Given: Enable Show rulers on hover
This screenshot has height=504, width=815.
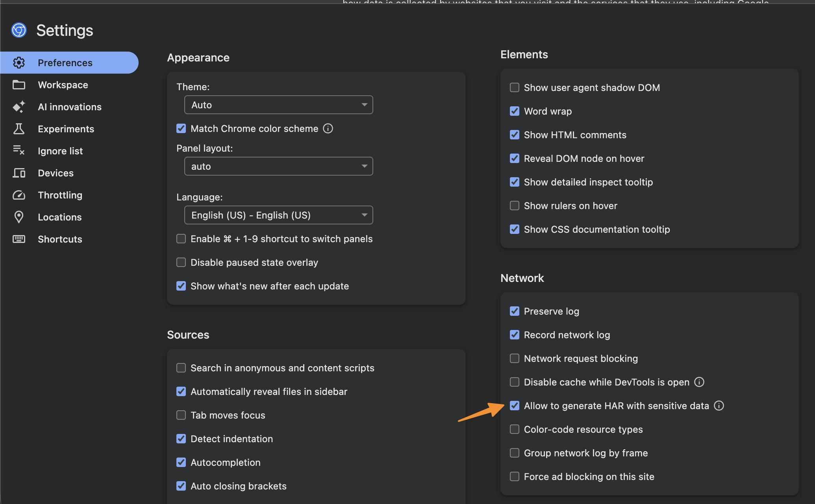Looking at the screenshot, I should pyautogui.click(x=514, y=206).
